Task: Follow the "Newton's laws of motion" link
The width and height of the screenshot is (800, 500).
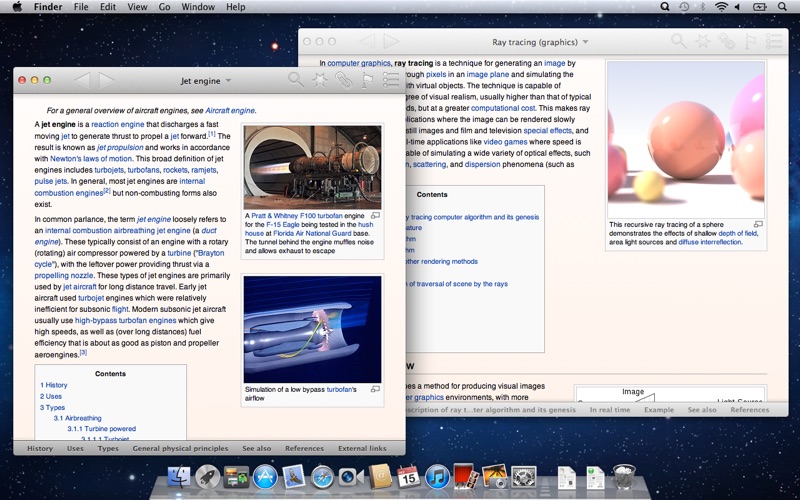Action: pos(91,158)
